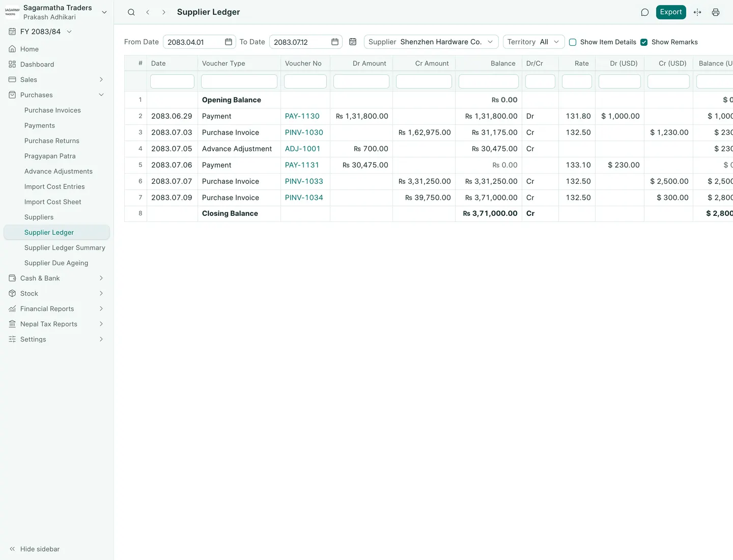Viewport: 733px width, 560px height.
Task: Click the printer icon
Action: pos(716,12)
